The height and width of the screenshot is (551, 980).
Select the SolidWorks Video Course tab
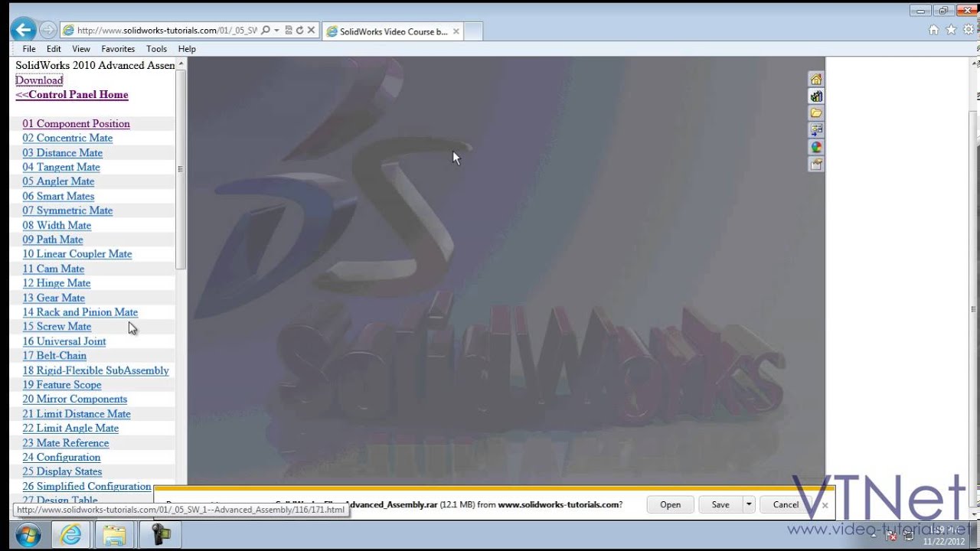click(x=393, y=31)
